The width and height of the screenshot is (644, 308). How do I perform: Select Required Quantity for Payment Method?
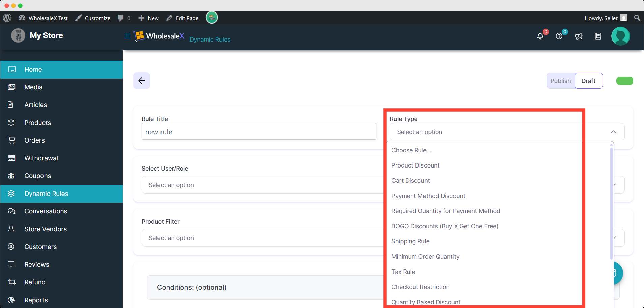click(x=499, y=211)
